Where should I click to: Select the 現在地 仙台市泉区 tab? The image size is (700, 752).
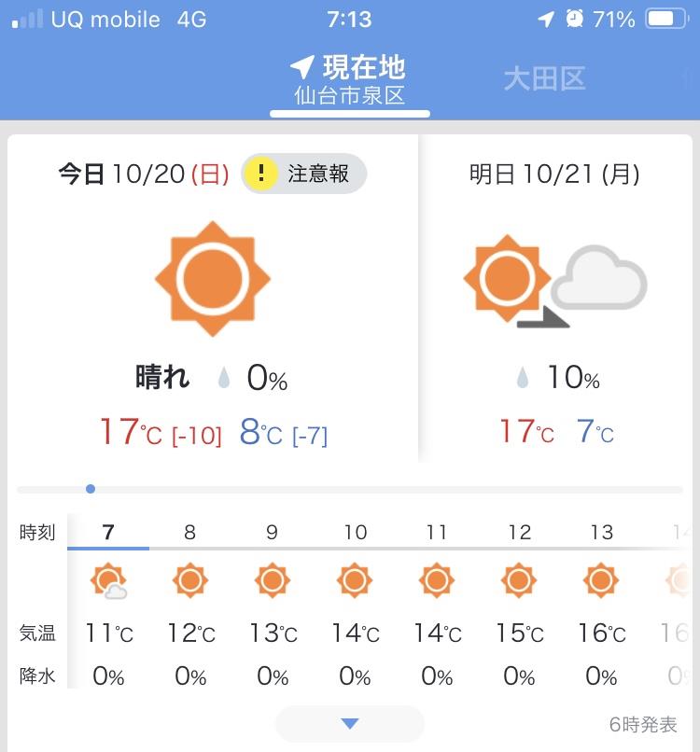[x=350, y=80]
